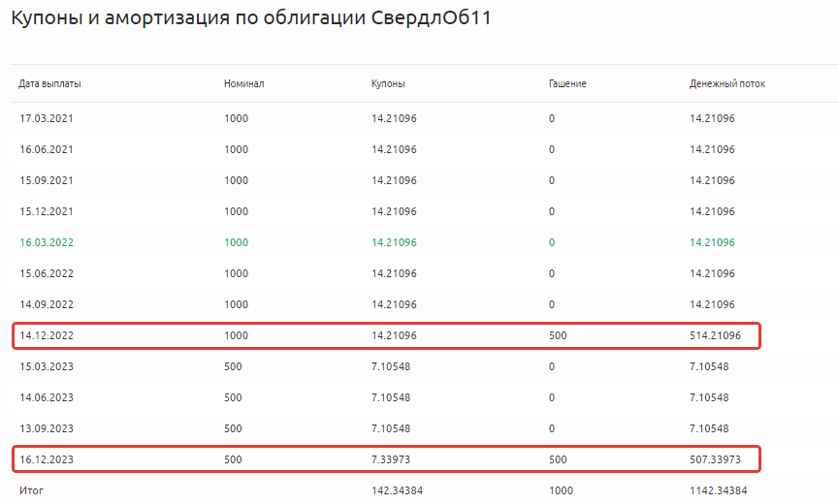Select the 15.06.2022 payment date cell
Screen dimensions: 838x504
47,273
